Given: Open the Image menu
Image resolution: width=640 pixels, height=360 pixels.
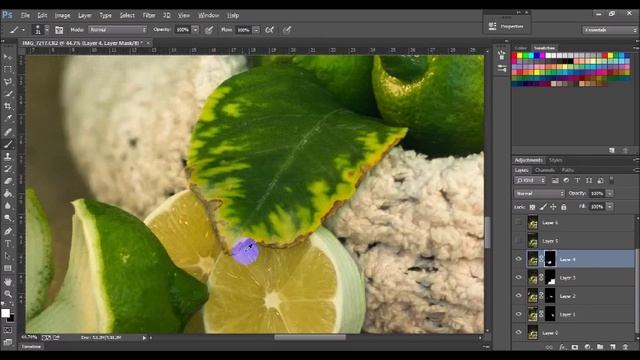Looking at the screenshot, I should (x=62, y=15).
